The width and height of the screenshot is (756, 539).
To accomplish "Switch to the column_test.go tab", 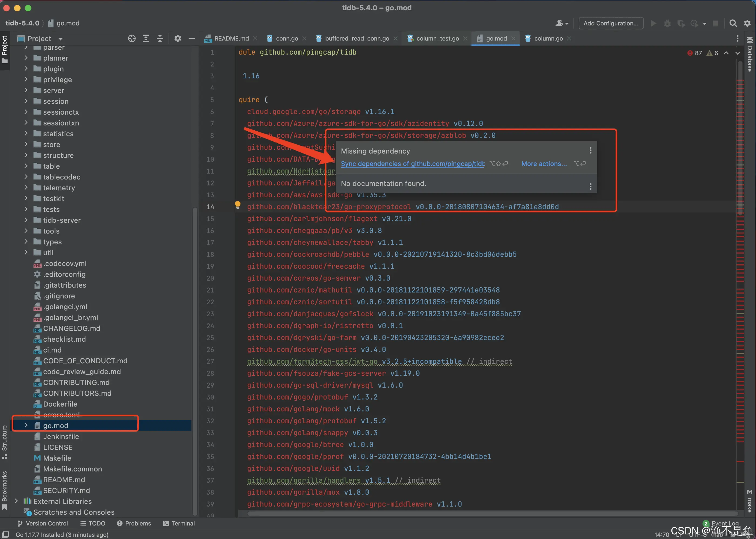I will [437, 38].
